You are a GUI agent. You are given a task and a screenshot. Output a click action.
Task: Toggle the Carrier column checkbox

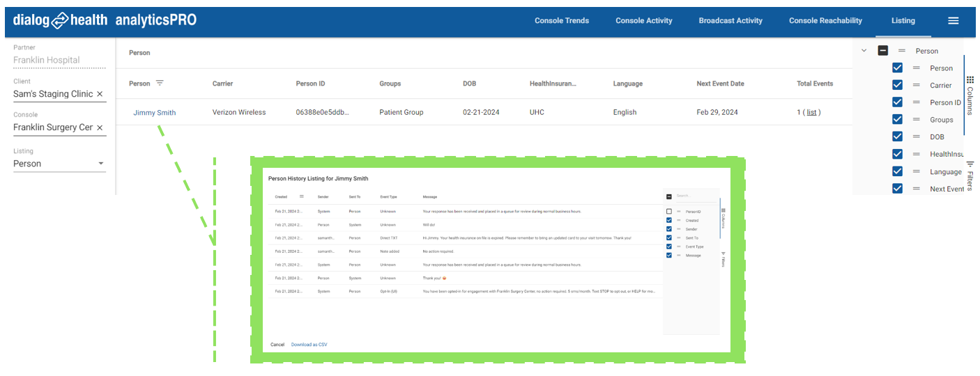click(x=897, y=86)
